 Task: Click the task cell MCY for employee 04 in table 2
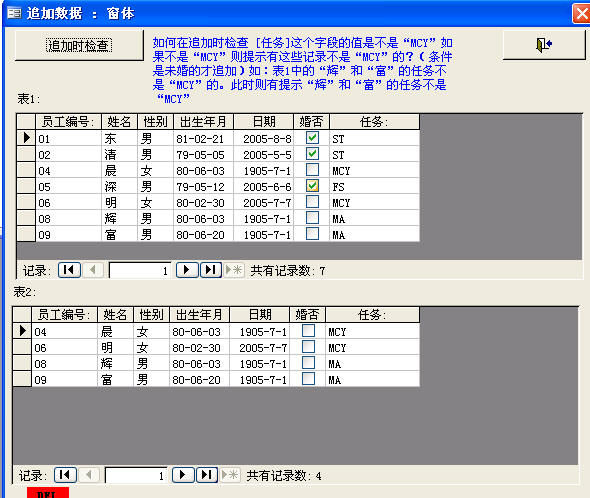372,332
